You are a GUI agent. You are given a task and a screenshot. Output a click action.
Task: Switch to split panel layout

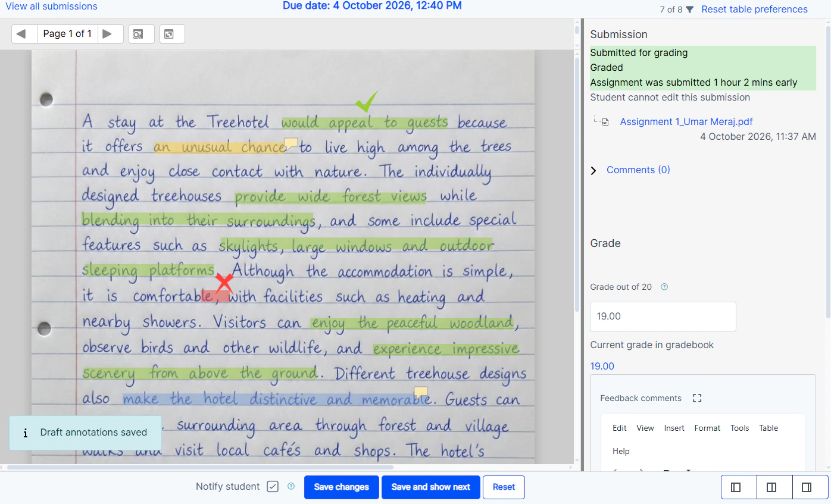pyautogui.click(x=771, y=487)
